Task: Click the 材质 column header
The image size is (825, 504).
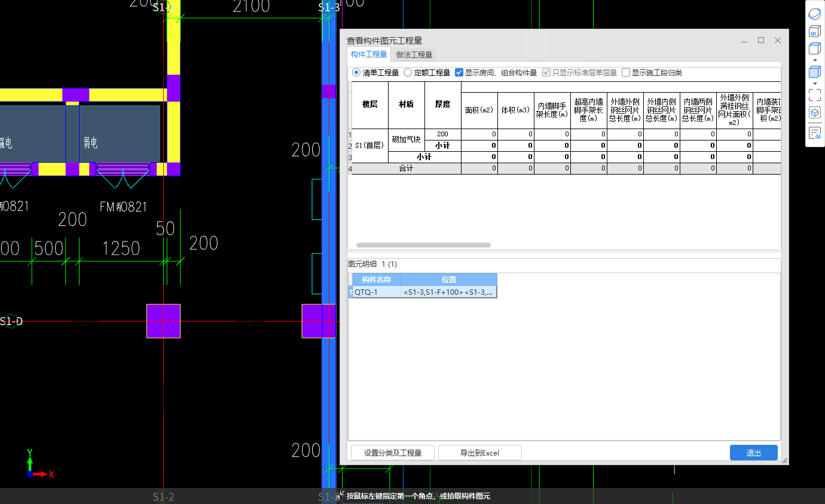Action: click(x=407, y=105)
